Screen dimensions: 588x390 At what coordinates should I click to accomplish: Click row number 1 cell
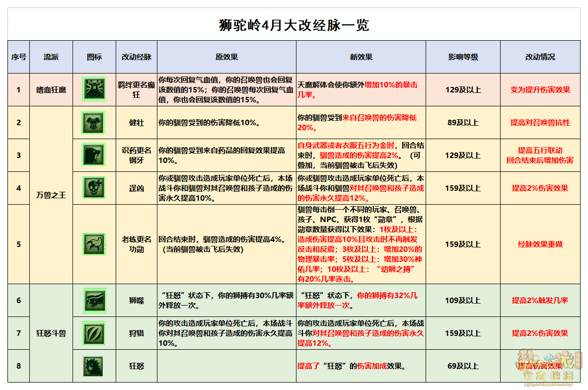point(19,89)
